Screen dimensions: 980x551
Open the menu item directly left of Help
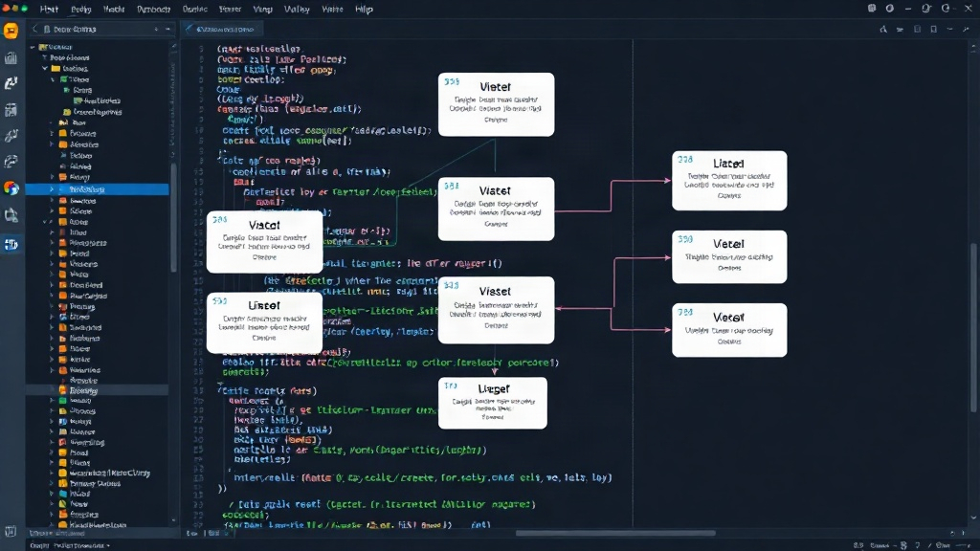click(x=332, y=10)
